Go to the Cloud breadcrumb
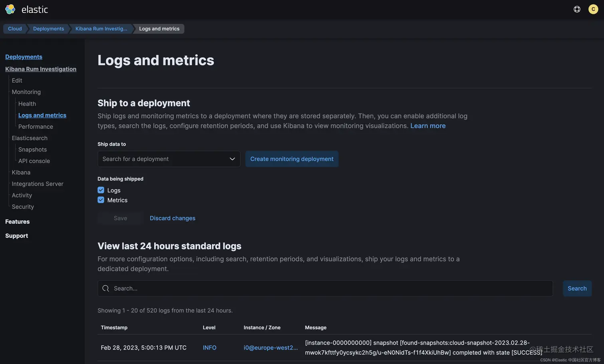 (15, 29)
